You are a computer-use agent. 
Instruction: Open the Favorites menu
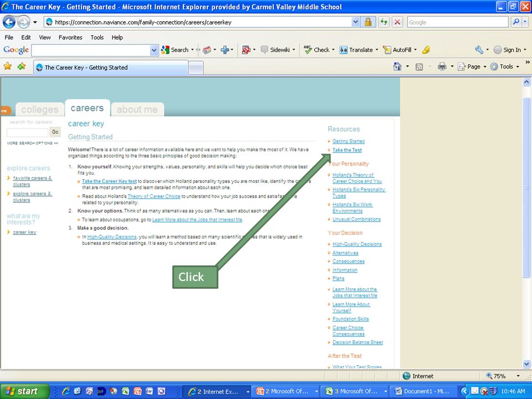tap(70, 37)
